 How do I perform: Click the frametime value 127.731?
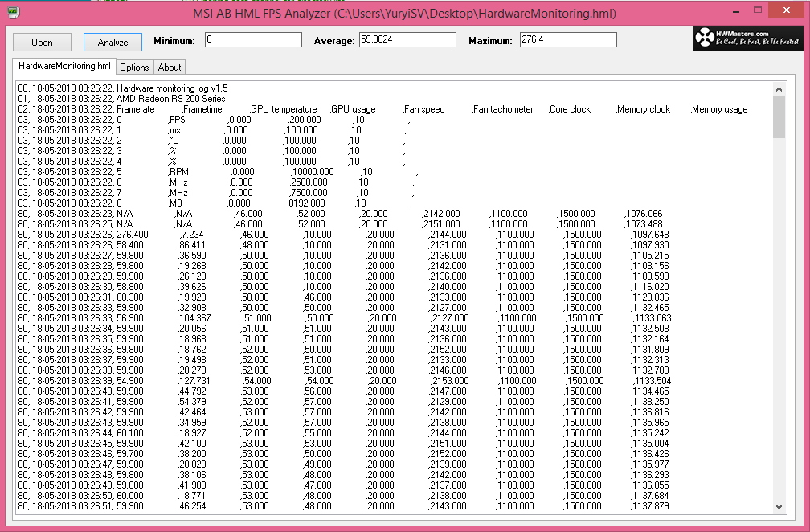click(195, 381)
